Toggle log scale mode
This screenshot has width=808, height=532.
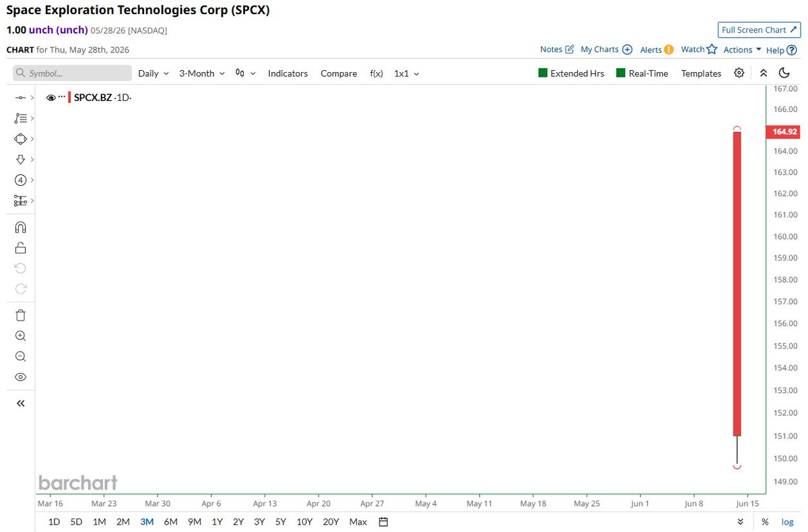(787, 522)
